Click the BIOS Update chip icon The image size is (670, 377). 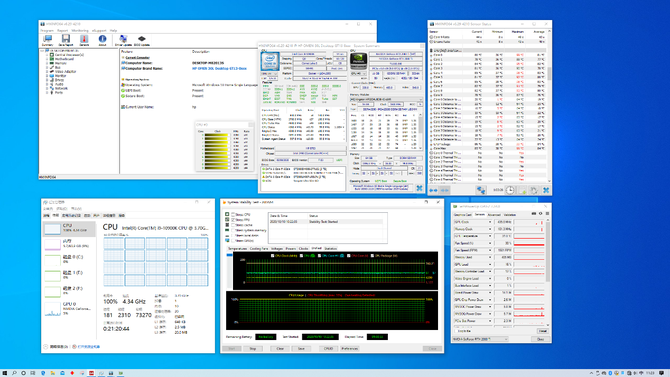click(141, 40)
